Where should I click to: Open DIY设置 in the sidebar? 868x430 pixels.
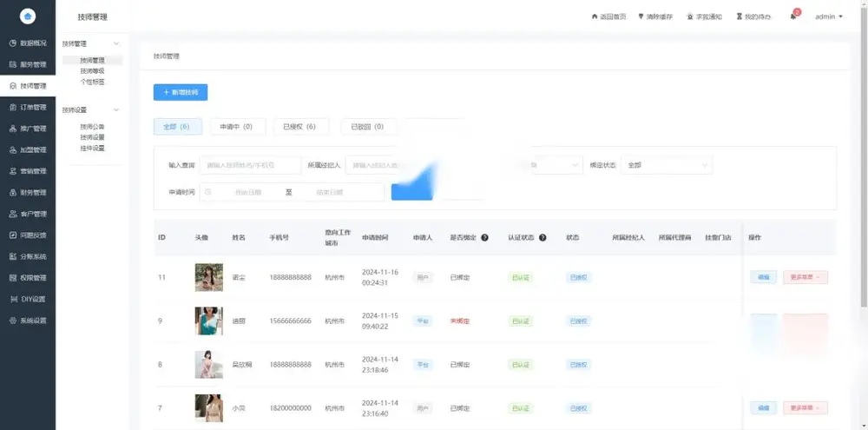28,299
